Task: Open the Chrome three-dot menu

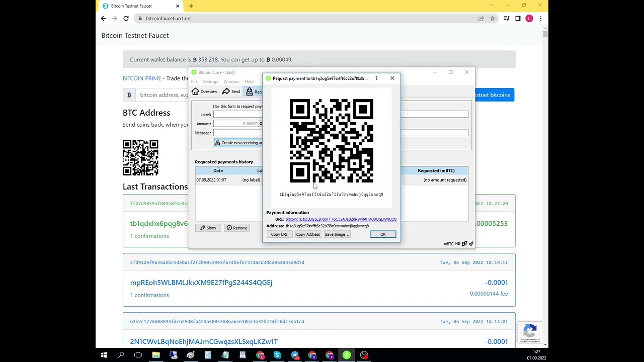Action: (x=540, y=19)
